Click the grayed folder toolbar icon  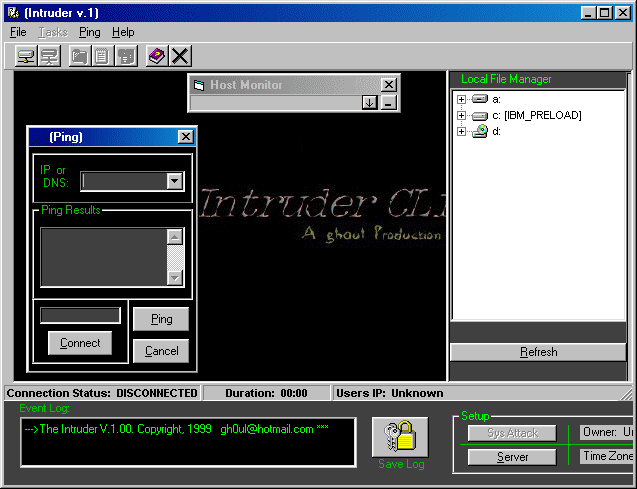pos(79,56)
